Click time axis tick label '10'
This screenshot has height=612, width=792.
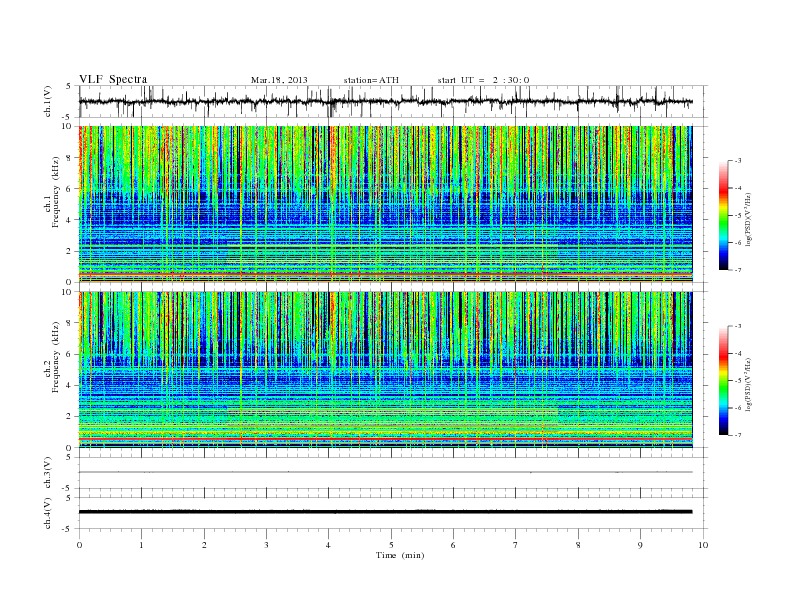tap(703, 545)
